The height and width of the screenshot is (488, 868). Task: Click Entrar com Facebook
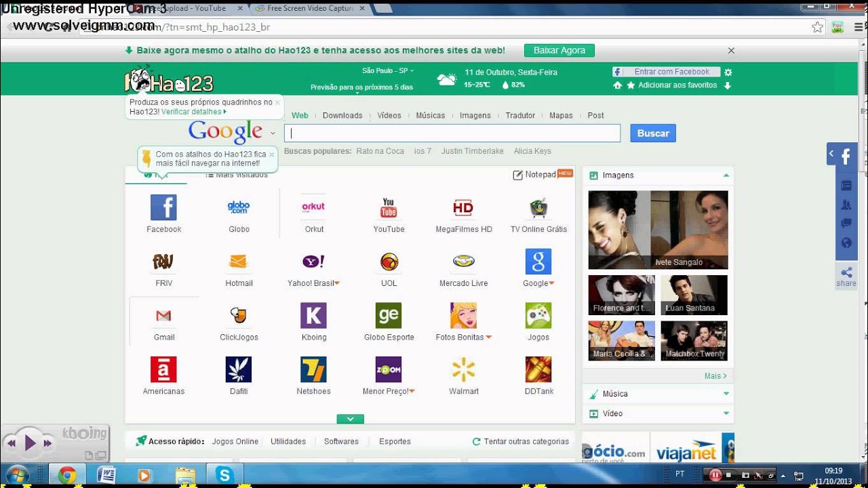(666, 72)
